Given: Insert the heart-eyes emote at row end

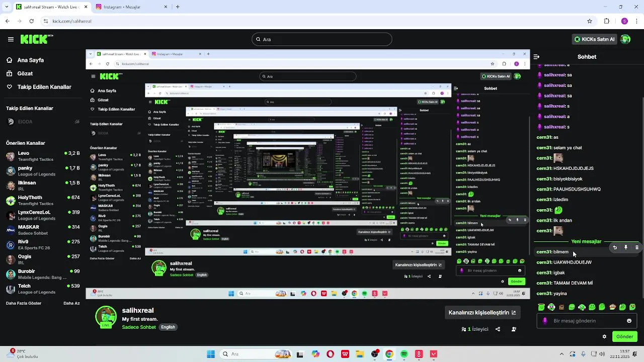Looking at the screenshot, I should pos(632,307).
